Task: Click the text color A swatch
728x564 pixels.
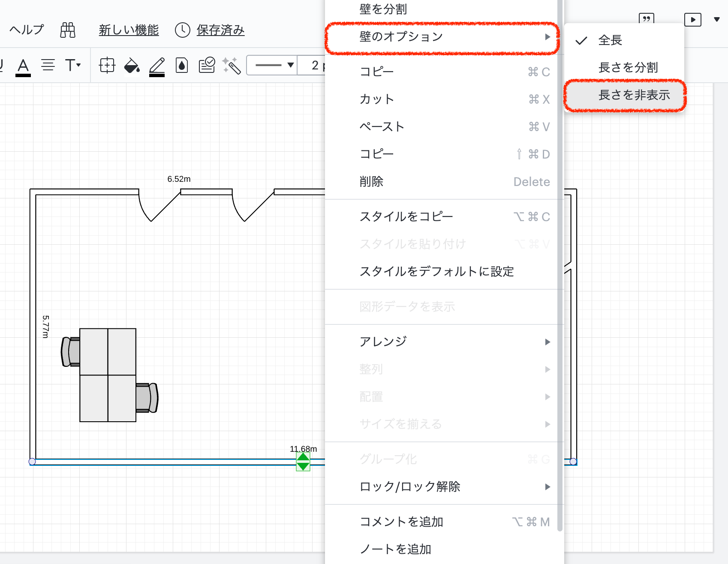Action: tap(23, 66)
